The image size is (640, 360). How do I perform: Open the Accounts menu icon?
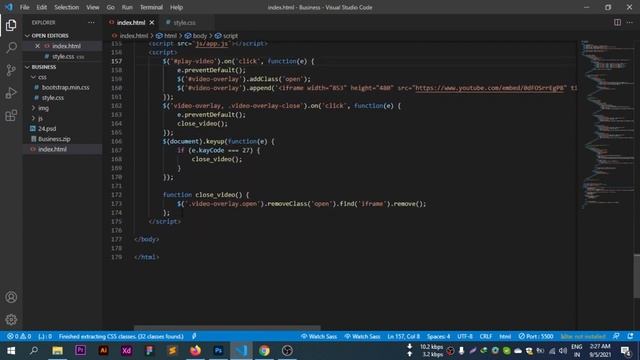11,297
